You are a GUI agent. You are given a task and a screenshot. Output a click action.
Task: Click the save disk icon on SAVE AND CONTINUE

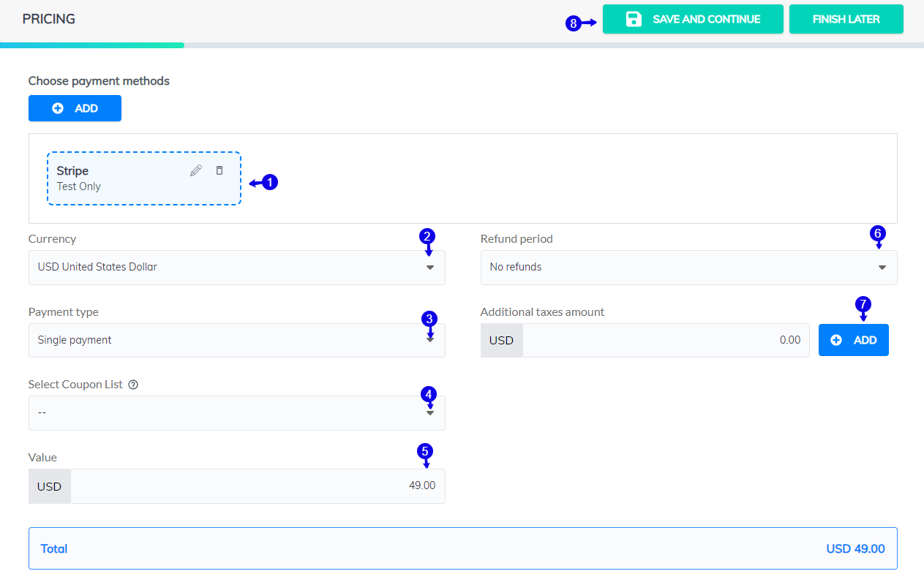tap(632, 19)
